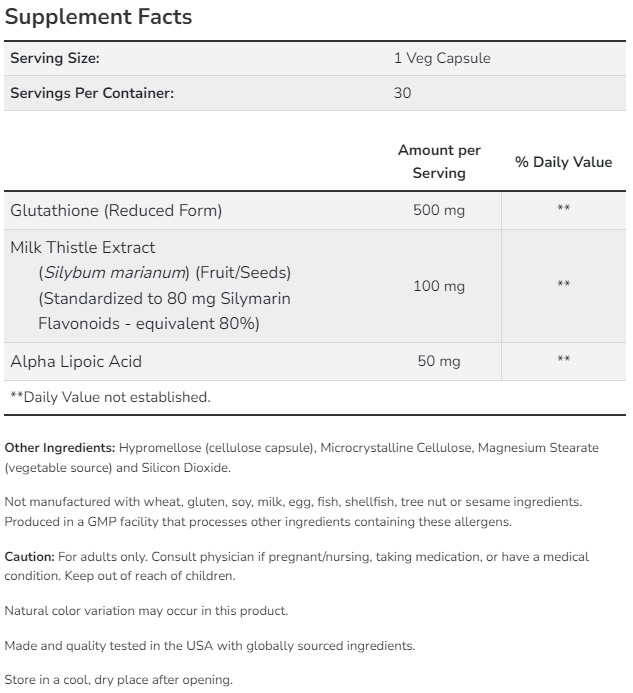Click the 50 mg amount

click(439, 361)
